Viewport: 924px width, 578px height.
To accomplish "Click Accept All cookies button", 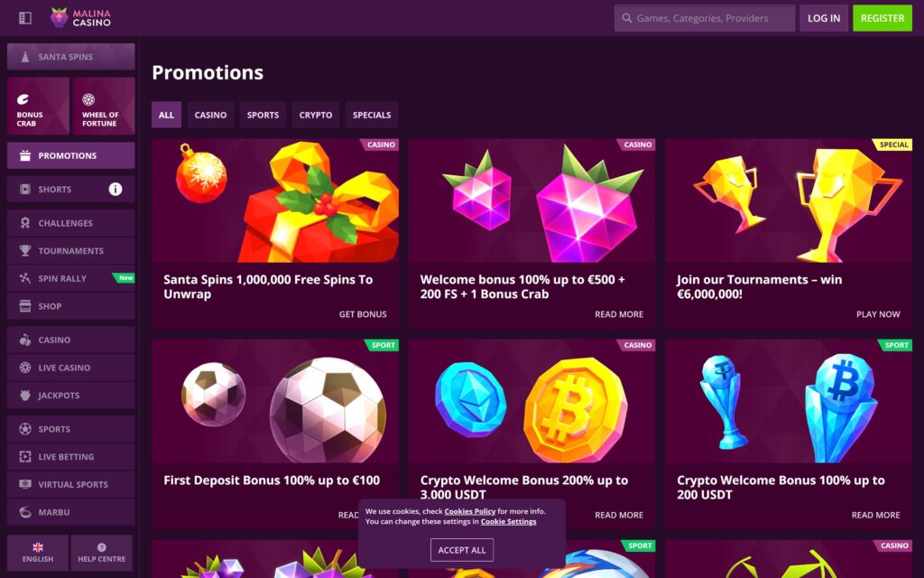I will pos(462,550).
